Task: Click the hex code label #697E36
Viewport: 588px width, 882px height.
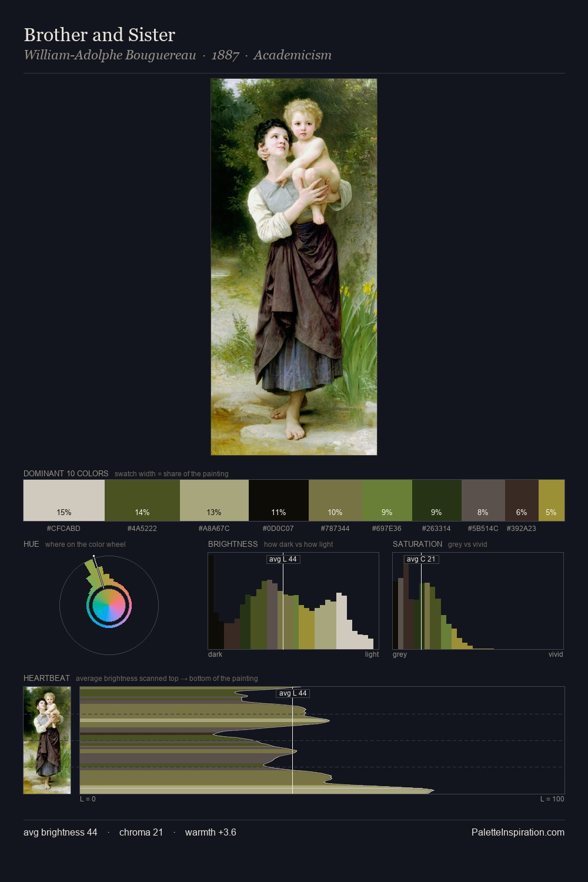Action: [x=387, y=529]
